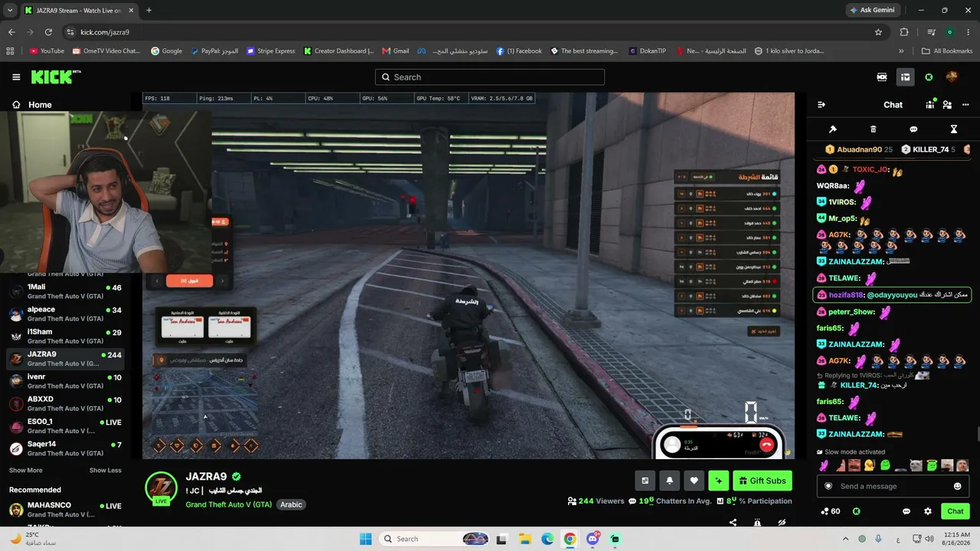
Task: Expand list with Show More
Action: (x=26, y=471)
